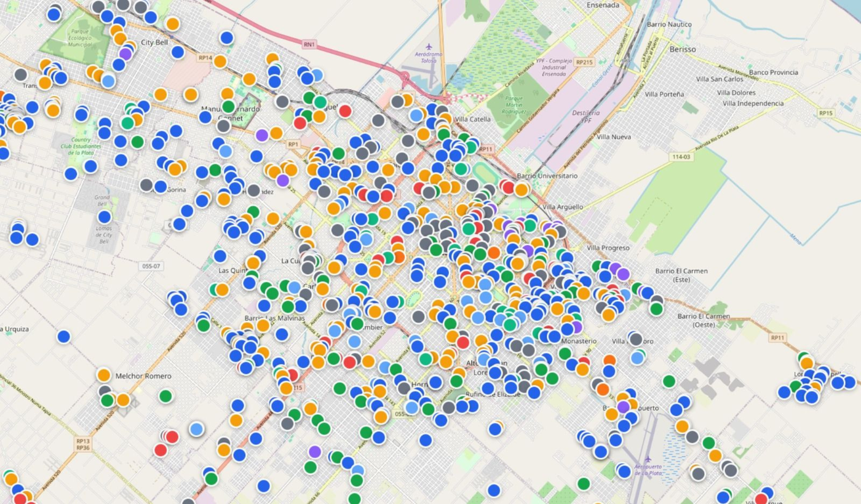Select the RP13 RP36 road shield
This screenshot has height=504, width=861.
click(83, 444)
